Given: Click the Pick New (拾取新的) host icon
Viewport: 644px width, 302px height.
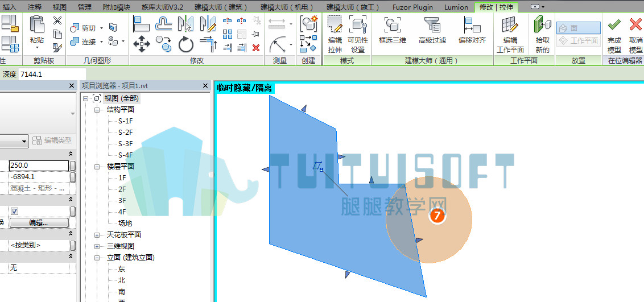Looking at the screenshot, I should click(543, 24).
